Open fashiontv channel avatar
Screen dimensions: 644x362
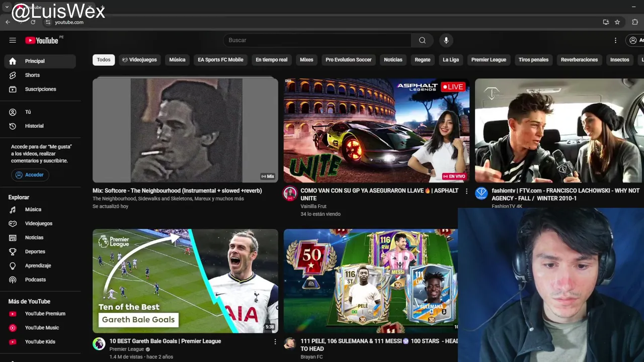click(481, 194)
